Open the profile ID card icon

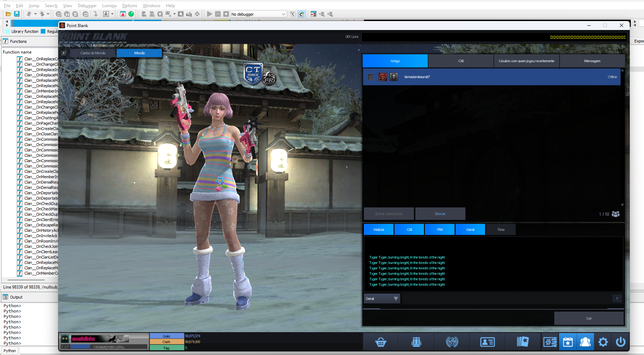pos(487,342)
